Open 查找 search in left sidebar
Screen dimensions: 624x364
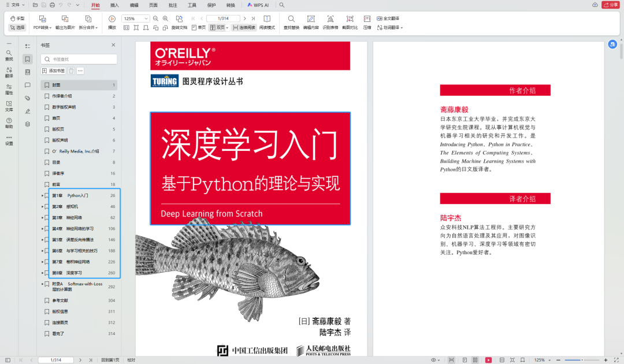click(x=9, y=55)
